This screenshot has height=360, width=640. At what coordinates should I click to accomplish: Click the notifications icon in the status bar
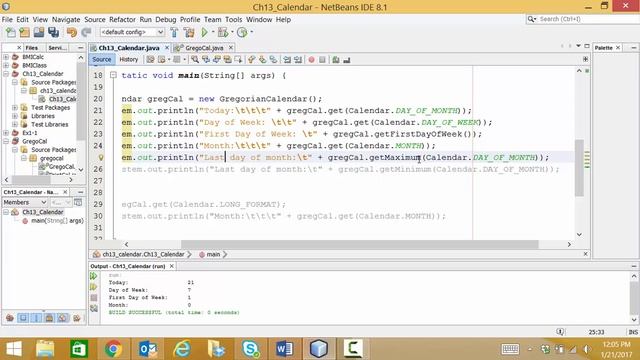coord(560,332)
